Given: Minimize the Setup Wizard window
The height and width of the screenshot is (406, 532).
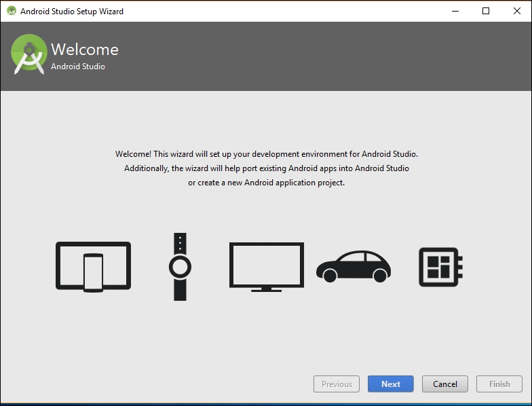Looking at the screenshot, I should 455,11.
